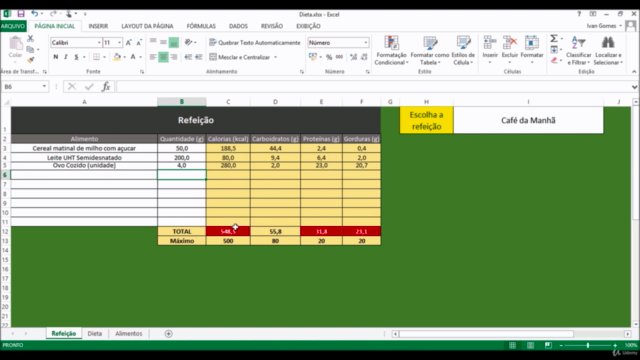
Task: Switch to LAYOUT DA PÁGINA tab
Action: pos(147,26)
